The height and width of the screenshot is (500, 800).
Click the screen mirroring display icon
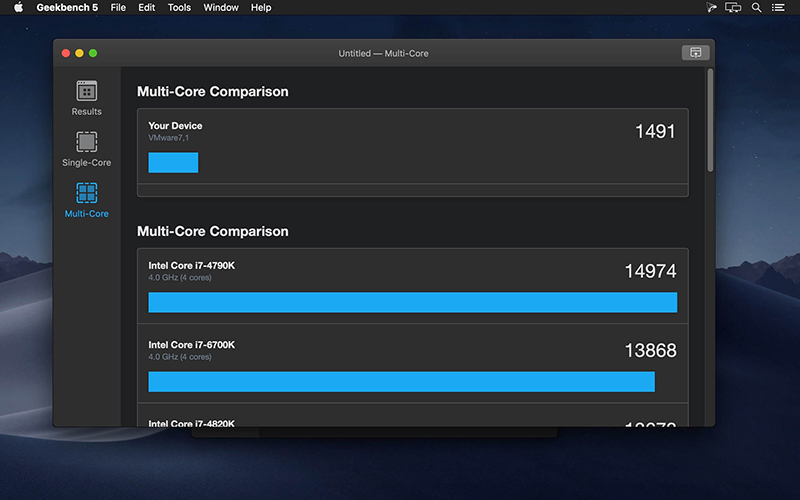click(x=733, y=8)
